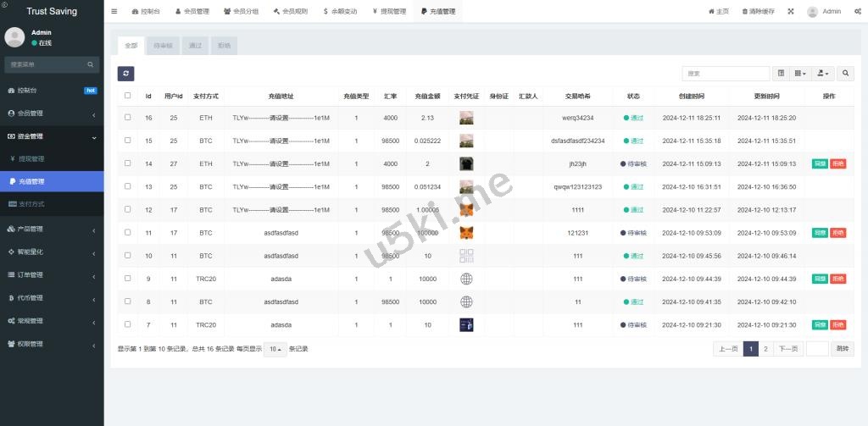Screen dimensions: 868x426
Task: Click the refresh table button
Action: (x=125, y=74)
